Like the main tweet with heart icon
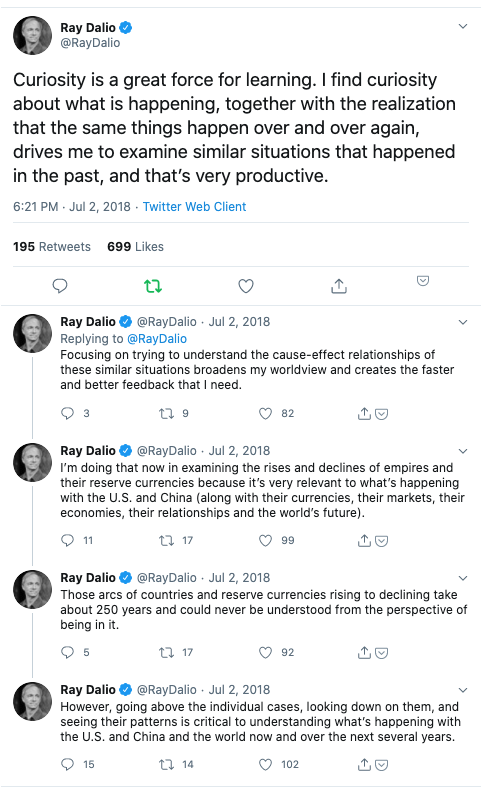Image resolution: width=483 pixels, height=792 pixels. (x=246, y=286)
